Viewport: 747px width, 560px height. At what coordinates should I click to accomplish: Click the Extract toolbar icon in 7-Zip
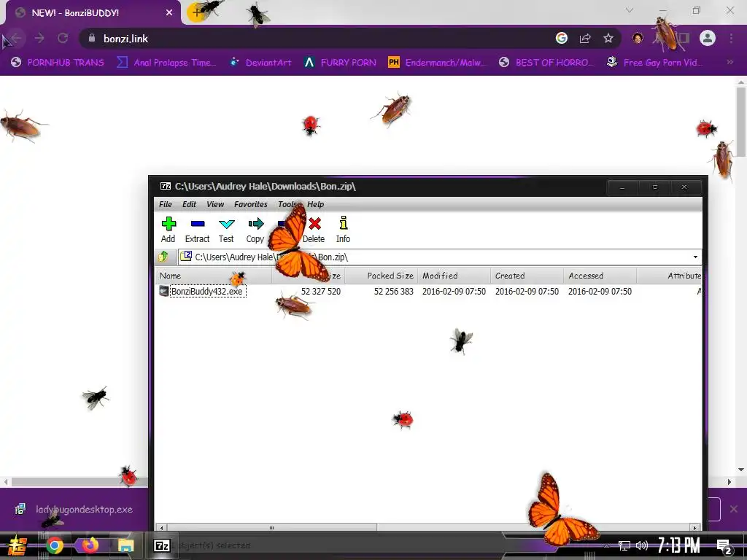tap(197, 224)
